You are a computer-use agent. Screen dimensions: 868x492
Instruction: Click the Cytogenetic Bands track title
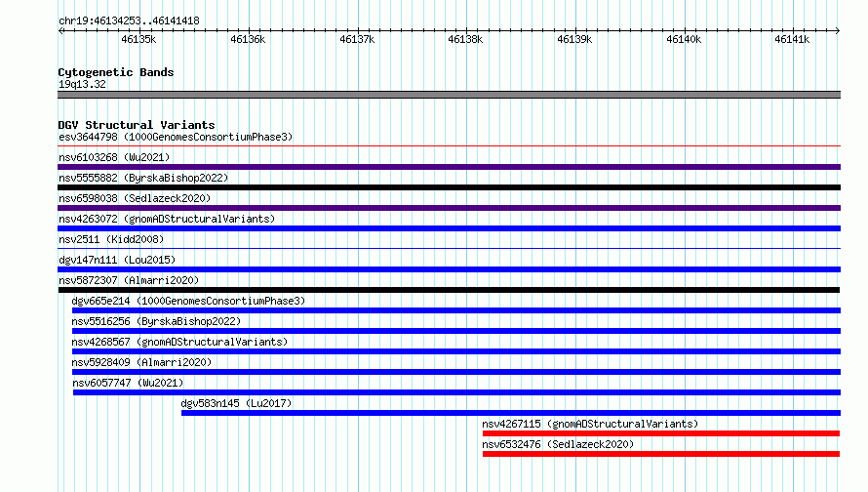[x=116, y=72]
